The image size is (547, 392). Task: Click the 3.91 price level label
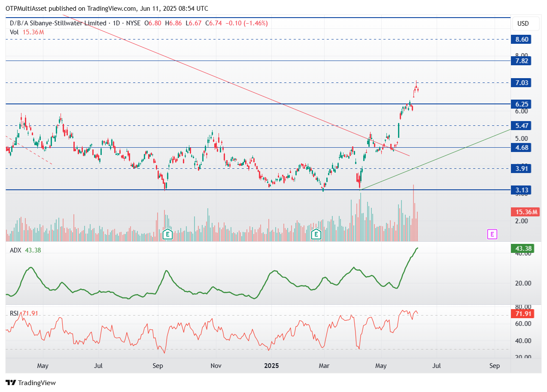click(x=521, y=169)
